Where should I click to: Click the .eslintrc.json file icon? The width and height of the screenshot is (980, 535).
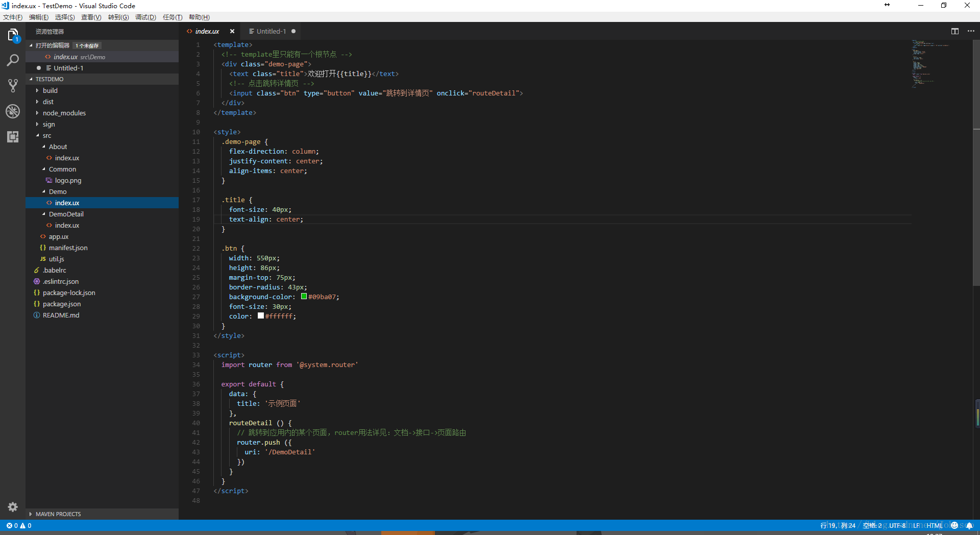pyautogui.click(x=37, y=281)
